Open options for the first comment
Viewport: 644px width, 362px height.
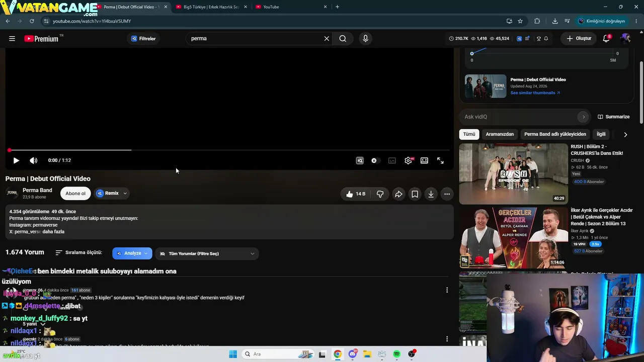tap(447, 290)
